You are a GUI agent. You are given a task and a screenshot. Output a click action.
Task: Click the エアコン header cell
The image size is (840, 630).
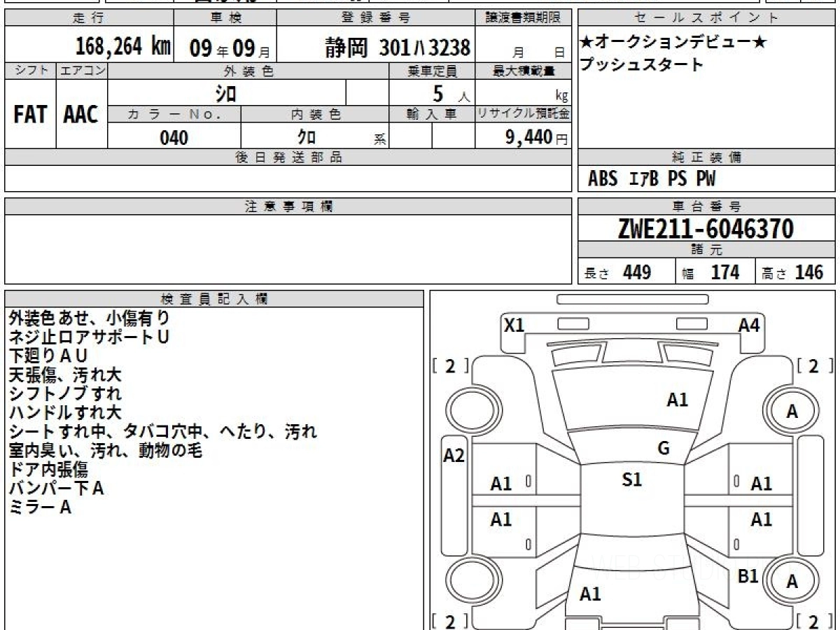tap(82, 71)
